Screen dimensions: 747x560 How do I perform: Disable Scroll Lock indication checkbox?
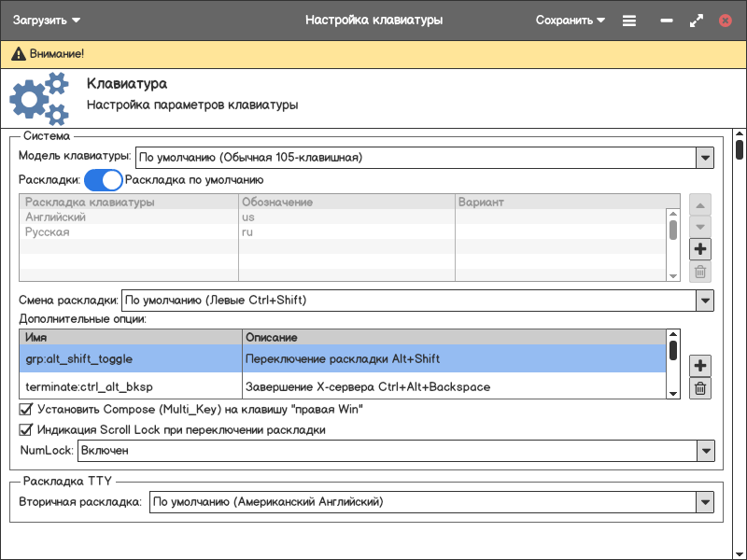(26, 430)
